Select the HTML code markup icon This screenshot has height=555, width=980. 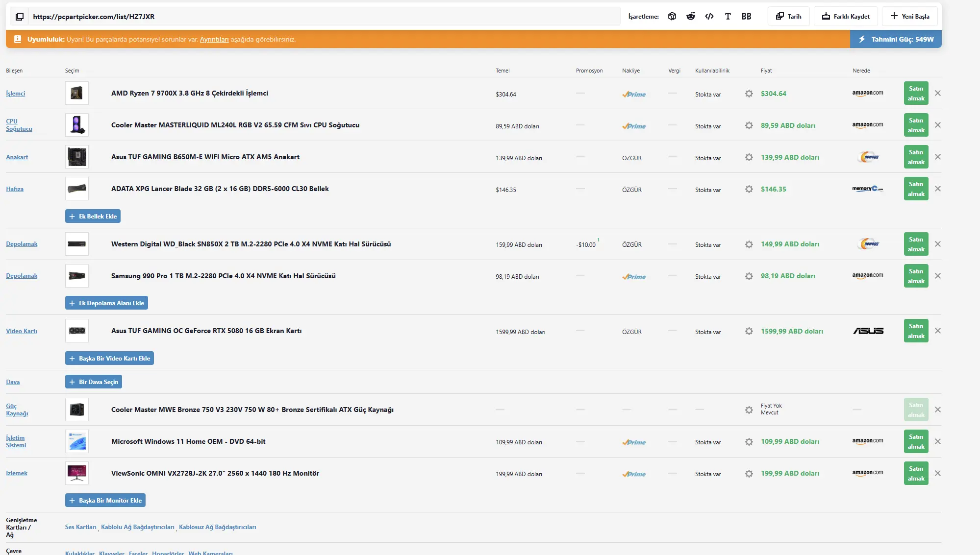[709, 16]
